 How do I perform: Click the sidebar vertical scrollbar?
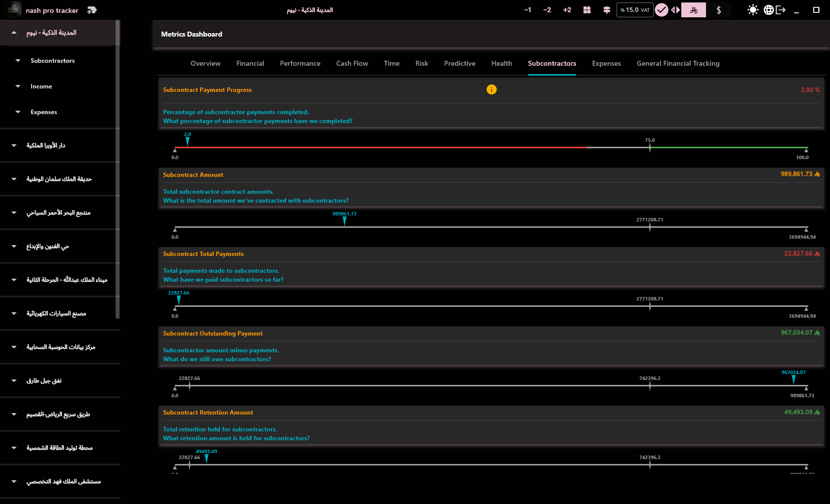(x=118, y=169)
